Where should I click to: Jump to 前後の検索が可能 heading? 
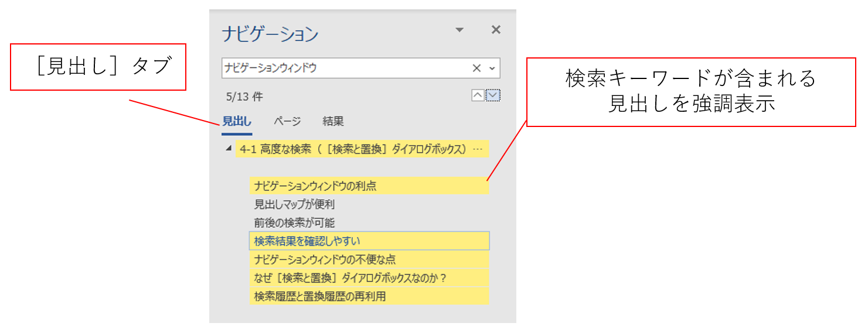coord(294,222)
